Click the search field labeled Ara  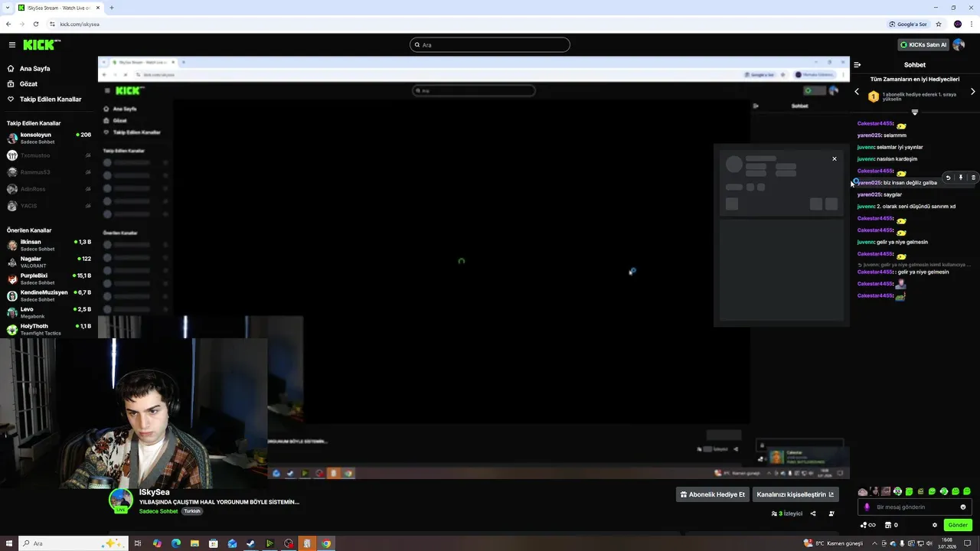click(x=490, y=44)
